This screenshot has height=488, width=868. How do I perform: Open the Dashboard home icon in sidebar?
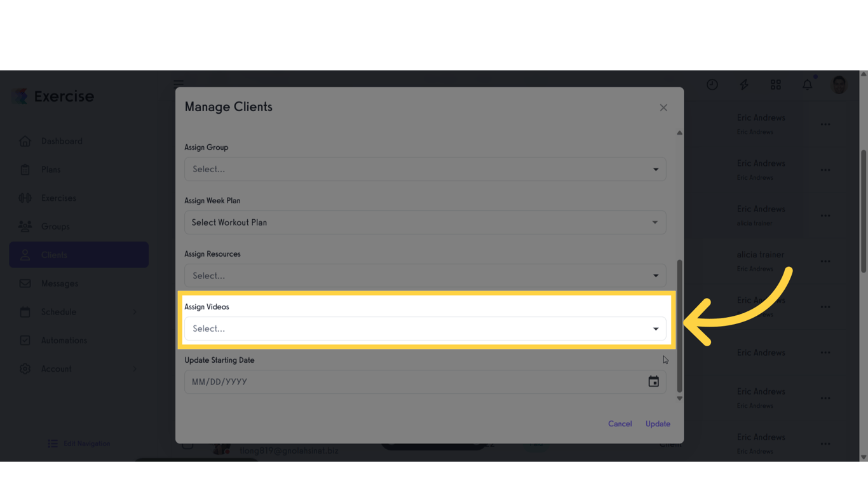25,141
